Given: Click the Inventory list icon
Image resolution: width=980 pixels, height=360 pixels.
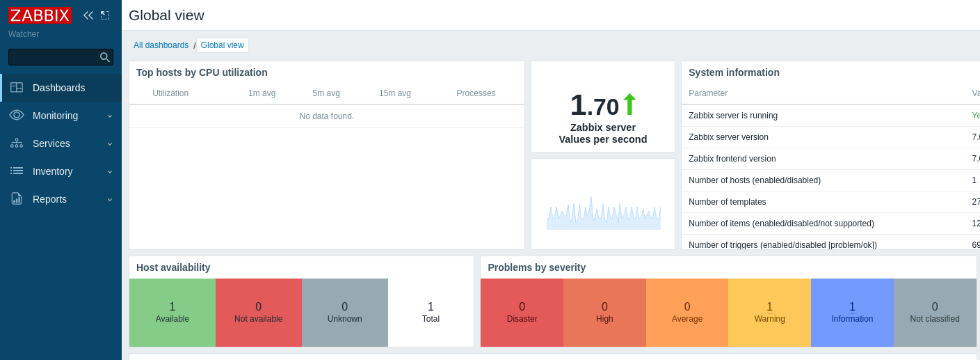Looking at the screenshot, I should coord(17,171).
